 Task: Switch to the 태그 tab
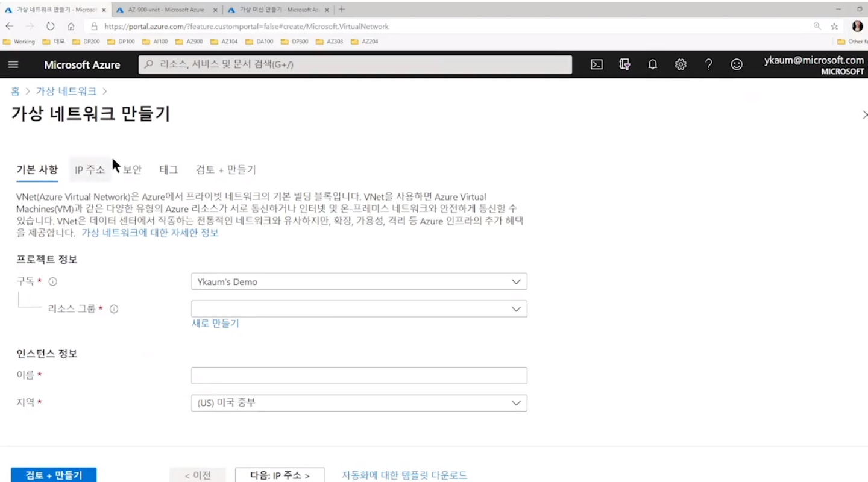click(169, 170)
